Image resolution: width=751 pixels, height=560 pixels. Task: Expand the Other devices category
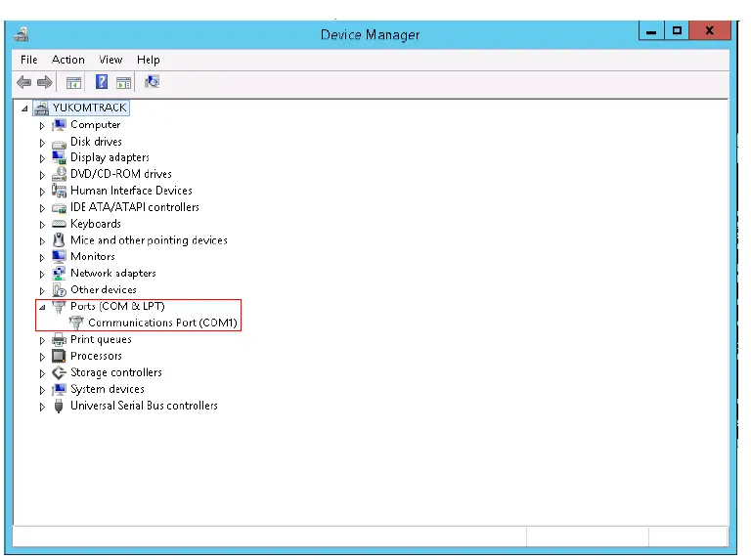[x=42, y=290]
